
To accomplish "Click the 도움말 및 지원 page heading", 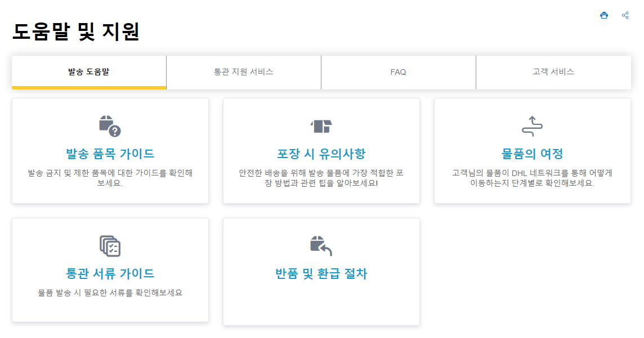I will (76, 31).
